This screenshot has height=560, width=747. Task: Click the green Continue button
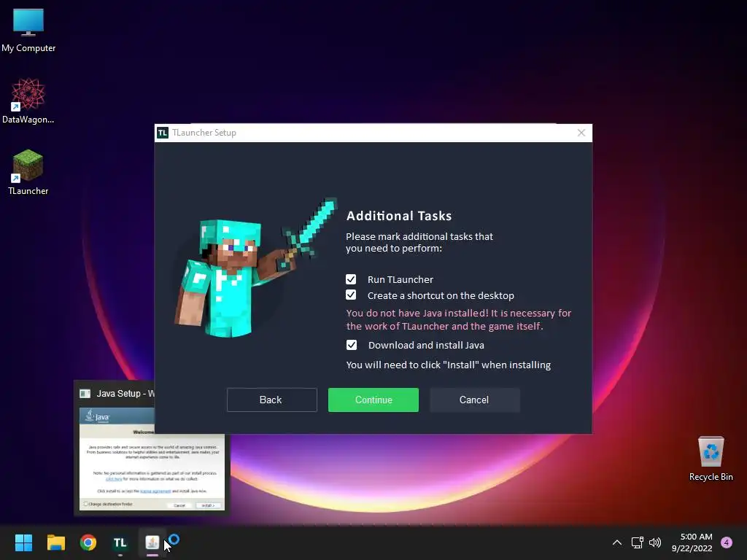pos(373,400)
